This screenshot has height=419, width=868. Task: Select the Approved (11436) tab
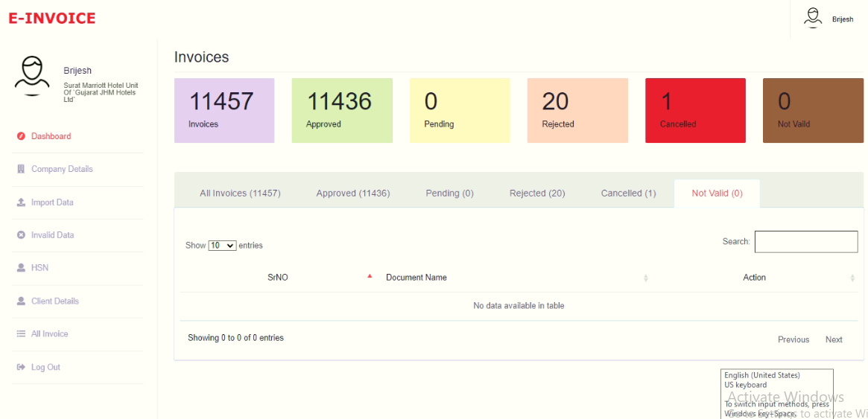pyautogui.click(x=353, y=193)
